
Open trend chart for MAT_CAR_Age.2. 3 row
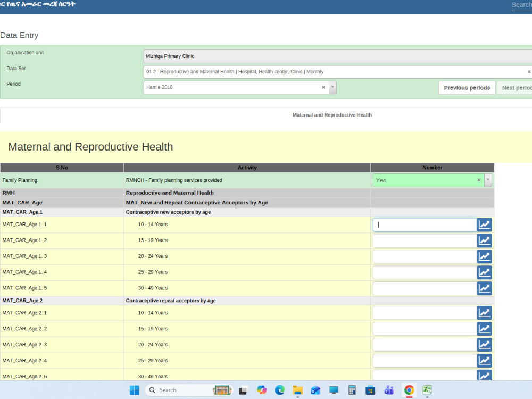[x=484, y=345]
